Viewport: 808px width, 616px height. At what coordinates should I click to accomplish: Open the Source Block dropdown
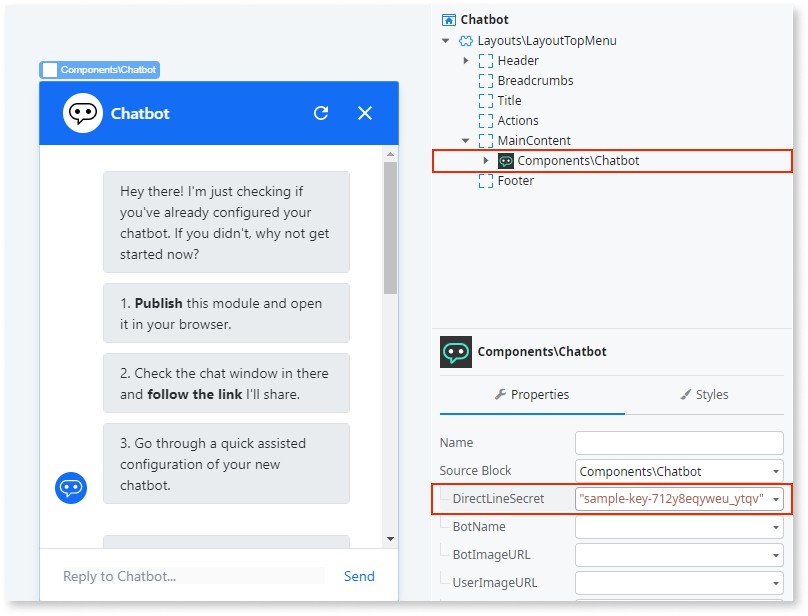tap(775, 470)
